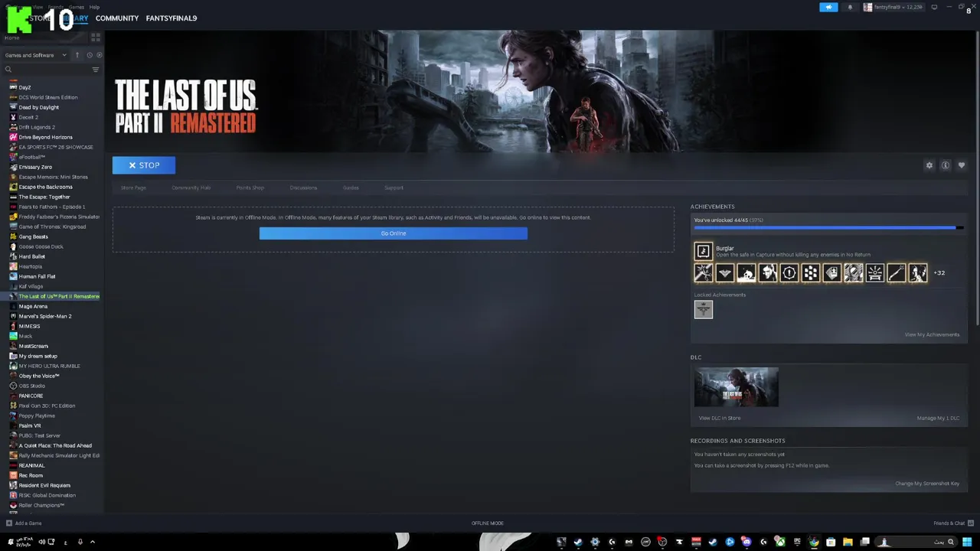The width and height of the screenshot is (980, 551).
Task: Click the +32 more achievements indicator
Action: point(939,273)
